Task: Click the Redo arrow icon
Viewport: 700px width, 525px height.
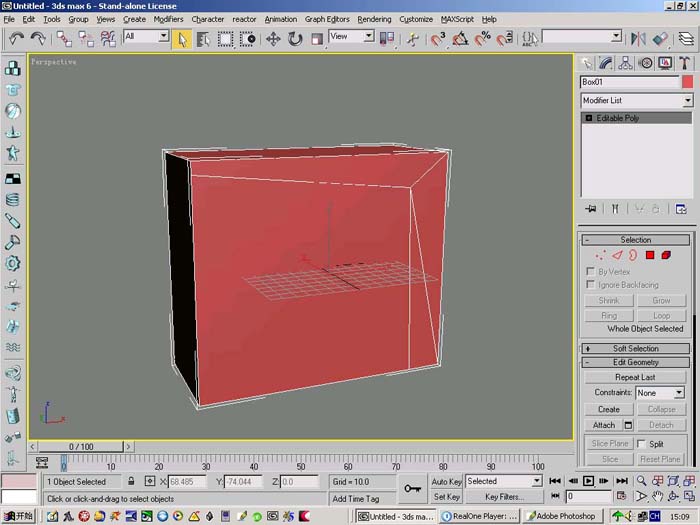Action: 38,39
